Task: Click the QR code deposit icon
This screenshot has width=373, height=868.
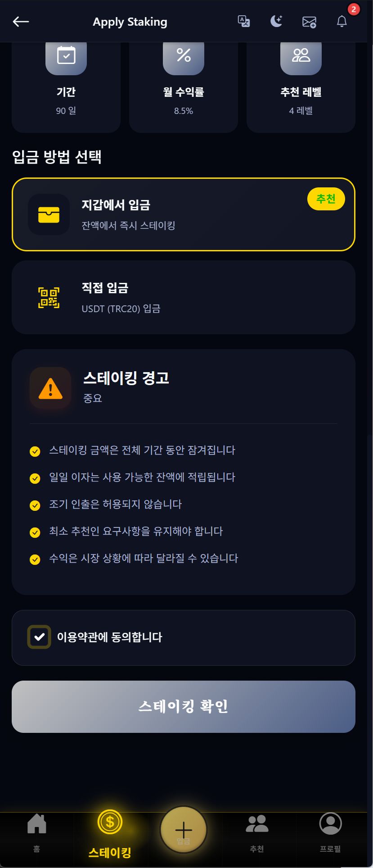Action: [49, 297]
